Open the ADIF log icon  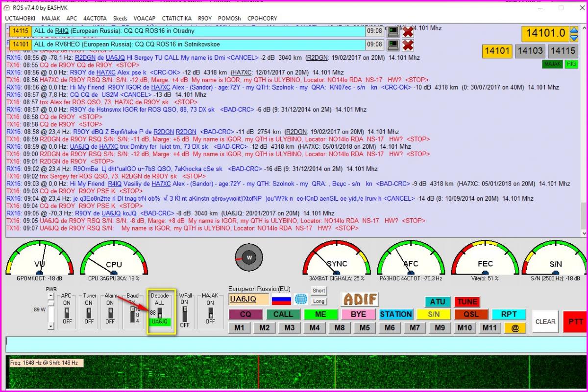[x=360, y=299]
